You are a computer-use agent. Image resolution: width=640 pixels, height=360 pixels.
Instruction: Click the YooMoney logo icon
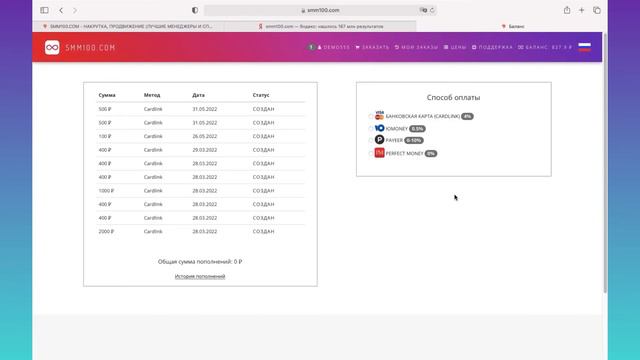tap(380, 128)
